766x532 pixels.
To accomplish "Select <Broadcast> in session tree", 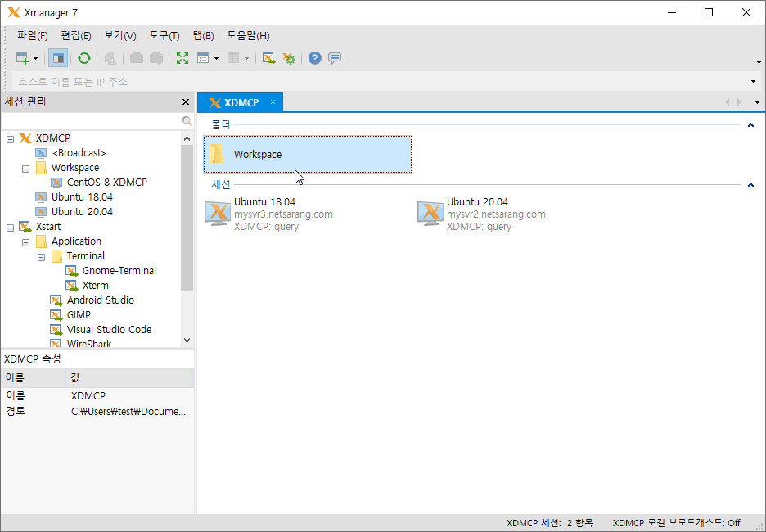I will coord(79,153).
